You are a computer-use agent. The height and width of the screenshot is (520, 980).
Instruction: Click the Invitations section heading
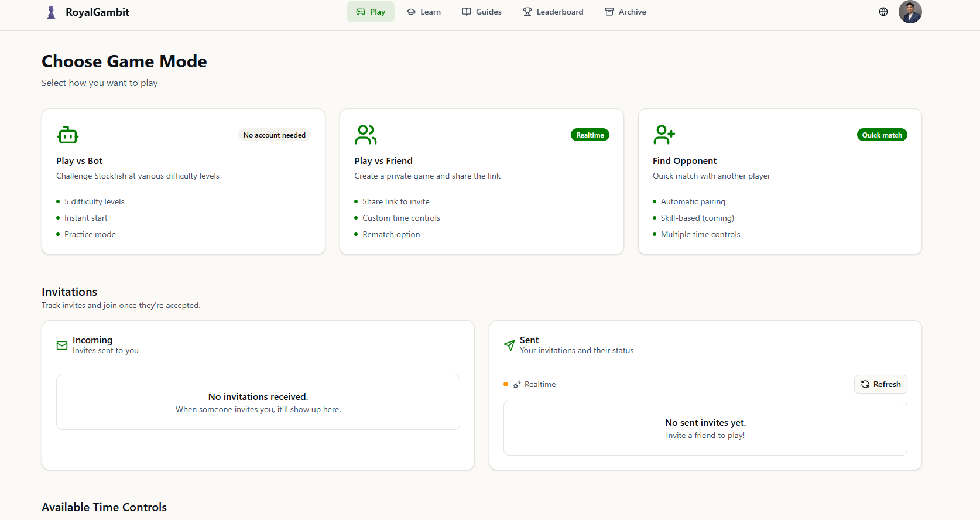click(x=70, y=292)
